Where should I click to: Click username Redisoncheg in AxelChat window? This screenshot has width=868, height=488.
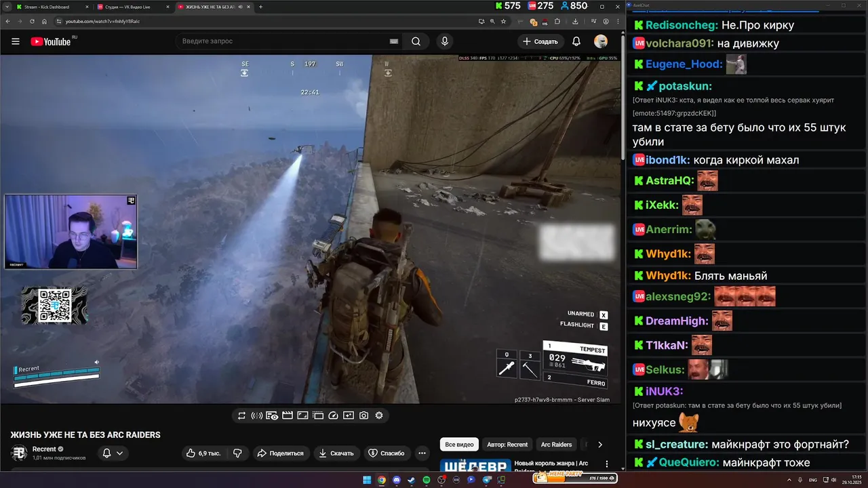coord(681,25)
